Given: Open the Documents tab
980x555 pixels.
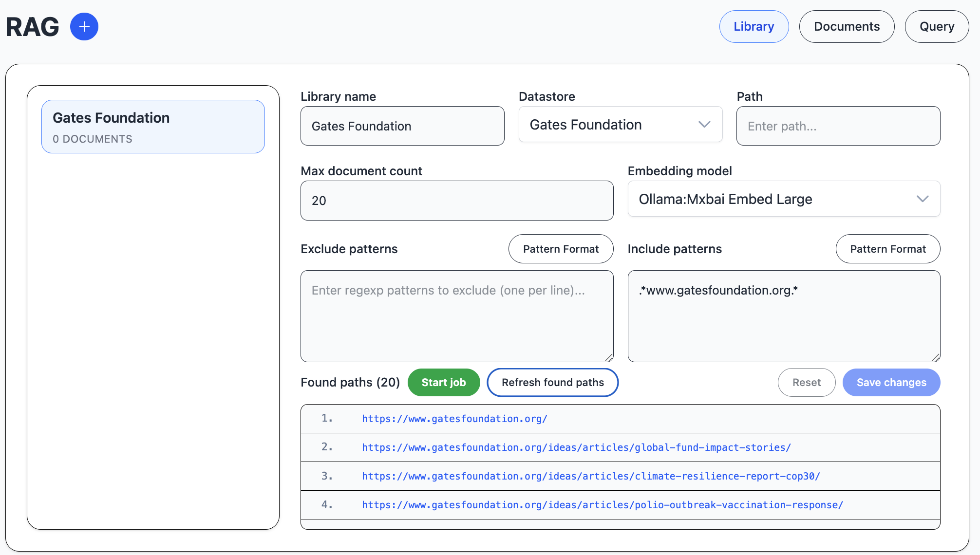Looking at the screenshot, I should point(847,27).
